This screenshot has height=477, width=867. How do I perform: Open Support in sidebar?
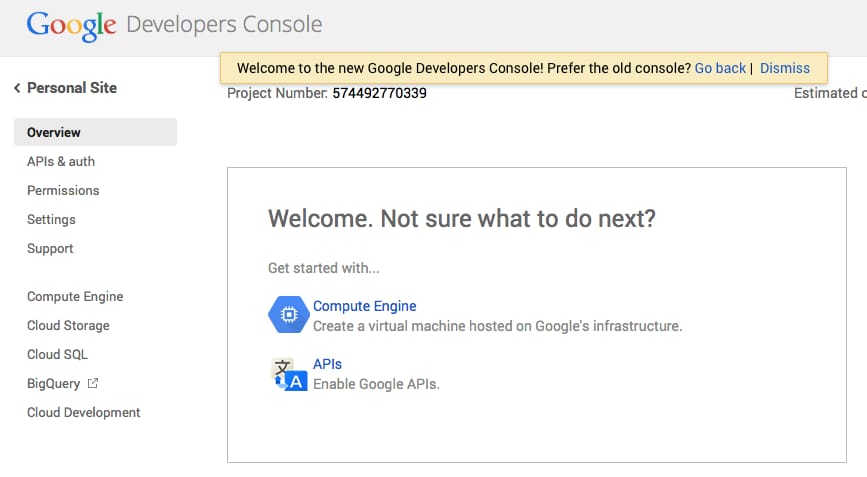50,249
